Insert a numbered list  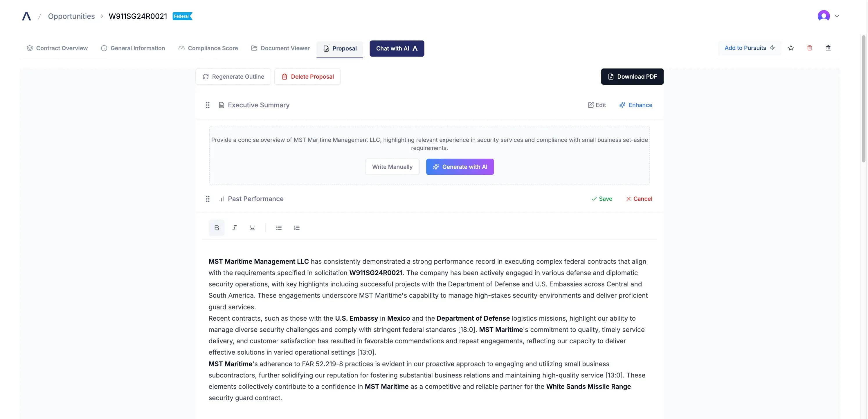tap(296, 228)
